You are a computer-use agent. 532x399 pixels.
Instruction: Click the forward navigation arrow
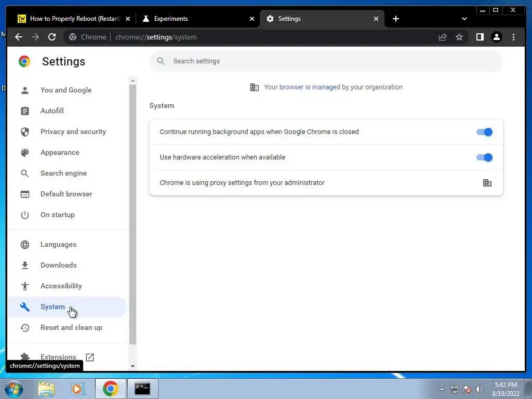click(35, 37)
